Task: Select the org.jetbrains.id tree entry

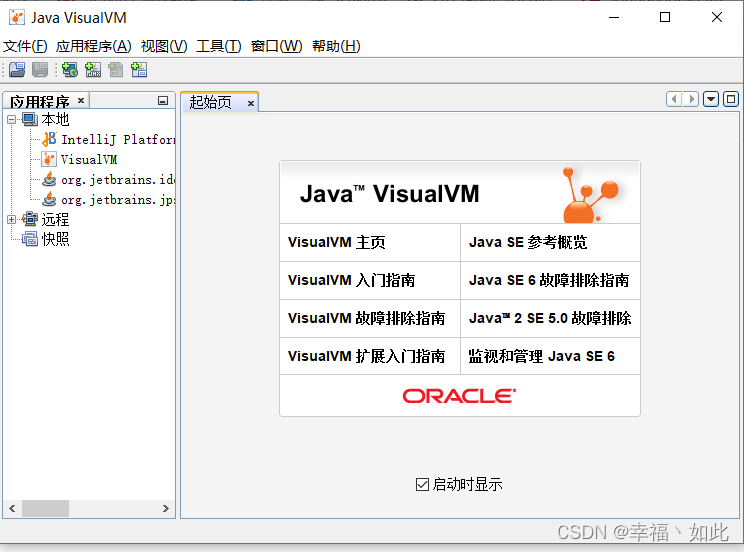Action: click(118, 179)
